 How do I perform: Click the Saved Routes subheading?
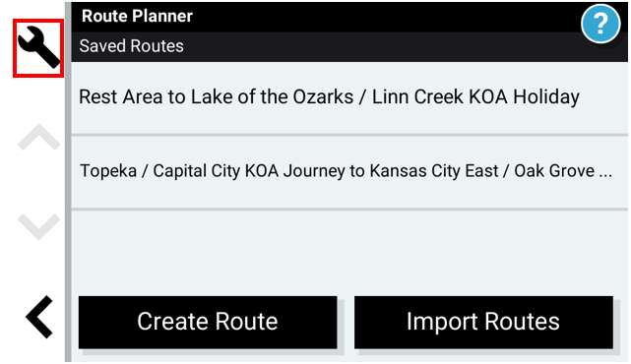point(131,46)
